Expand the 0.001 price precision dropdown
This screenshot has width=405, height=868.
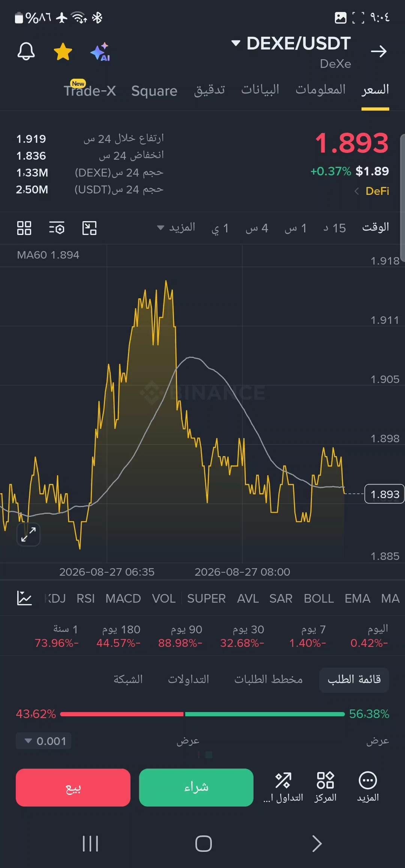point(43,741)
